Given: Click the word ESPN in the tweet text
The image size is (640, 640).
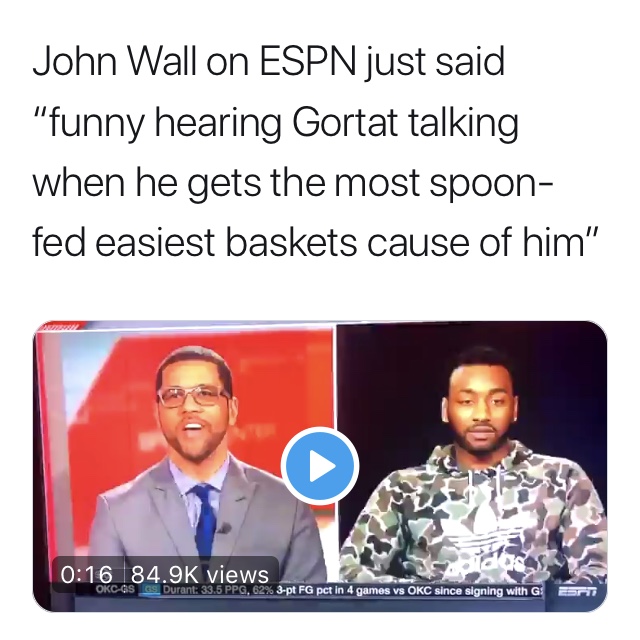Looking at the screenshot, I should click(x=305, y=62).
